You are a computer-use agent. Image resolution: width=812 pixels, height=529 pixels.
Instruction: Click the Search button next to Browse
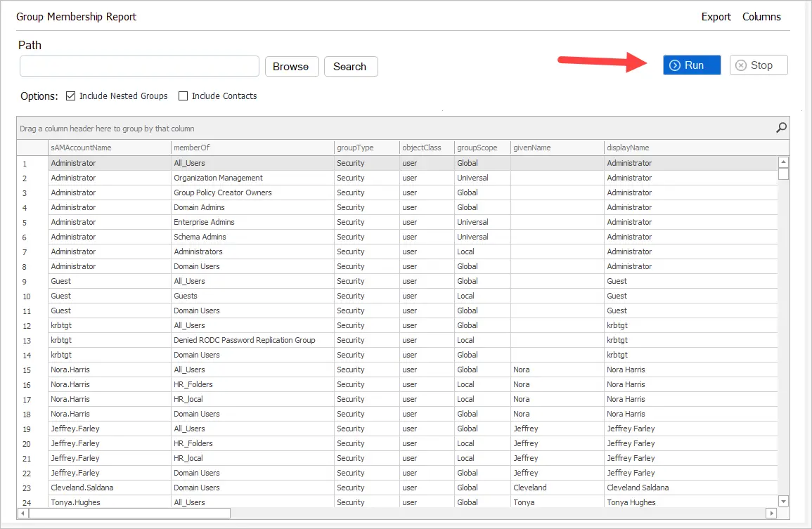click(x=351, y=67)
